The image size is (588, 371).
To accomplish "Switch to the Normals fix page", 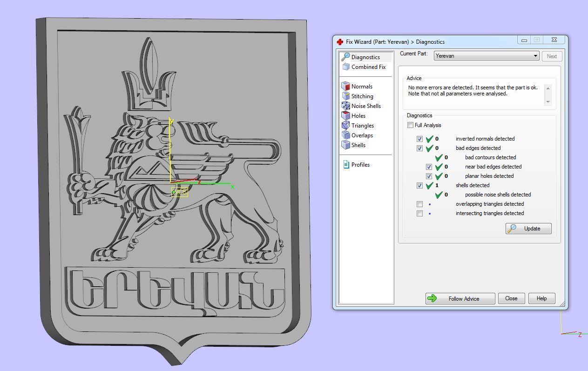I will pyautogui.click(x=362, y=86).
